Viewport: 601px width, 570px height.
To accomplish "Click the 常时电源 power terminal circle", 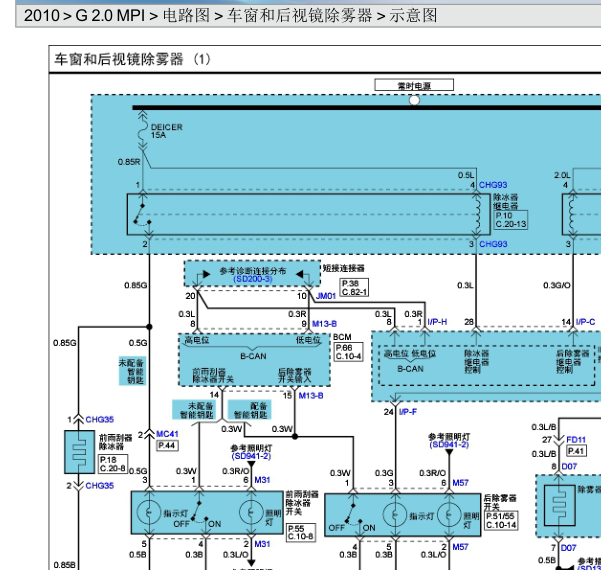I will click(414, 100).
